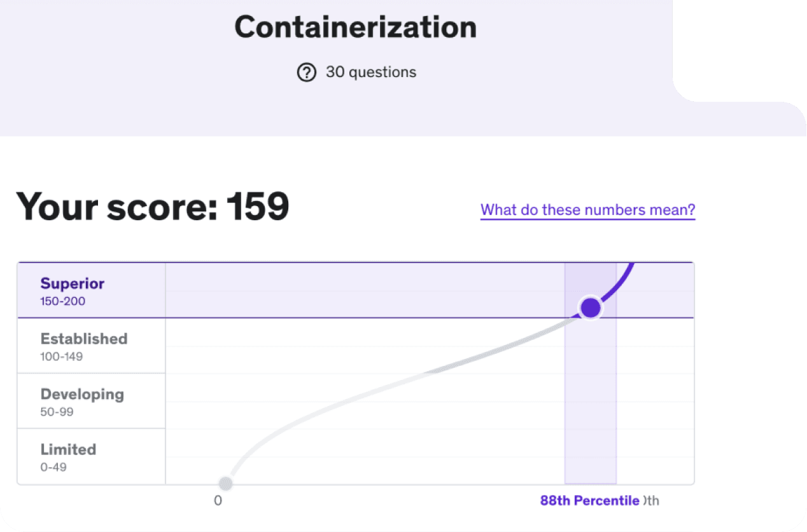Select the 30 questions label
807x532 pixels.
tap(370, 72)
